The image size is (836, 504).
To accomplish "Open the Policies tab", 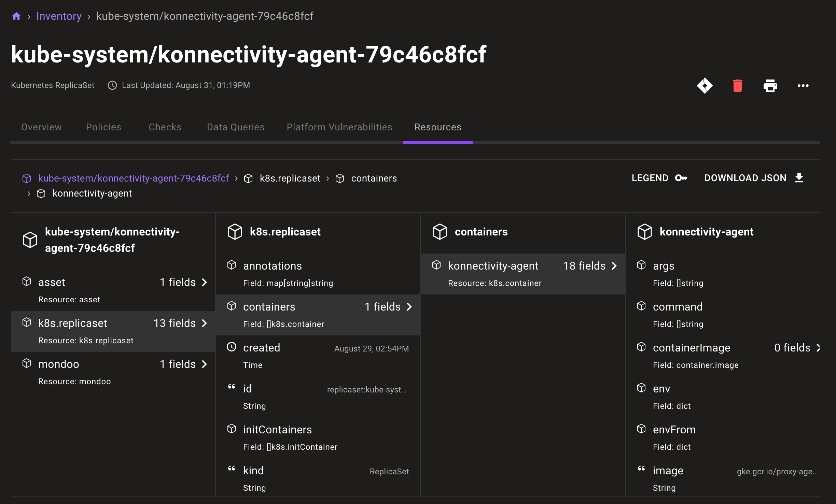I will [x=103, y=127].
